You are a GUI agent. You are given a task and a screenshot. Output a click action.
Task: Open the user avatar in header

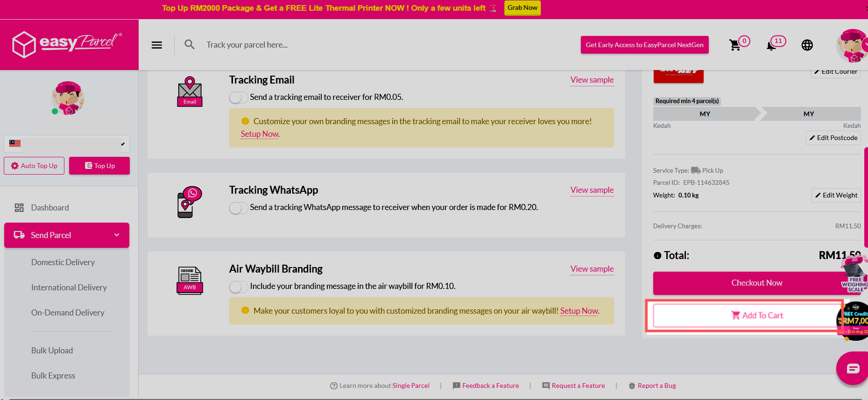852,45
